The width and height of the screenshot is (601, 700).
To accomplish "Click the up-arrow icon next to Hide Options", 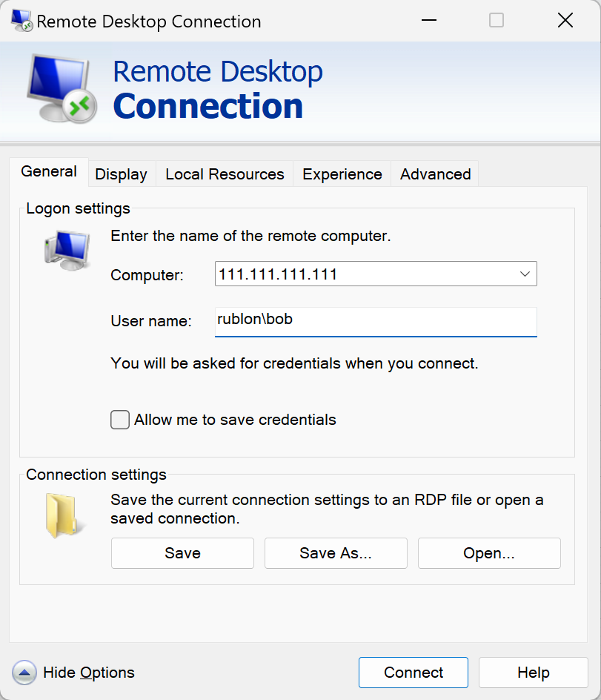I will [x=24, y=673].
